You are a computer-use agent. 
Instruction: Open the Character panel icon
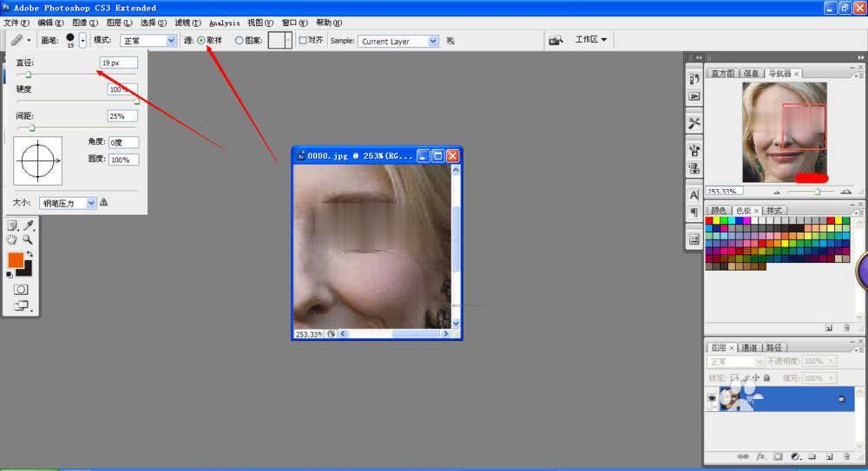tap(694, 195)
